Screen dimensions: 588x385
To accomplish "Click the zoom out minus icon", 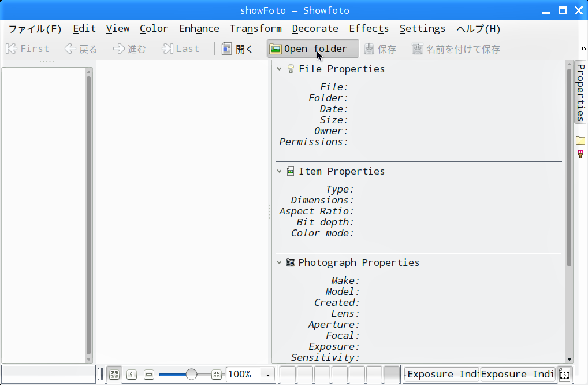I will (149, 375).
